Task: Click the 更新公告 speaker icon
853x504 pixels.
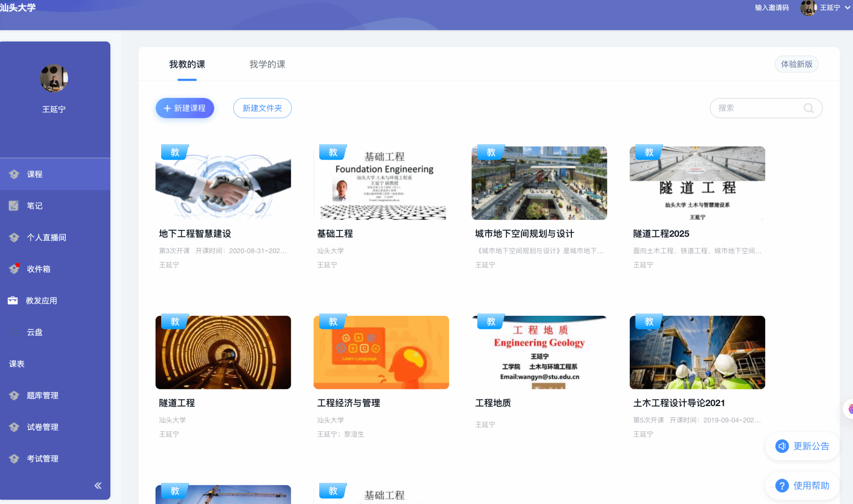Action: (782, 446)
